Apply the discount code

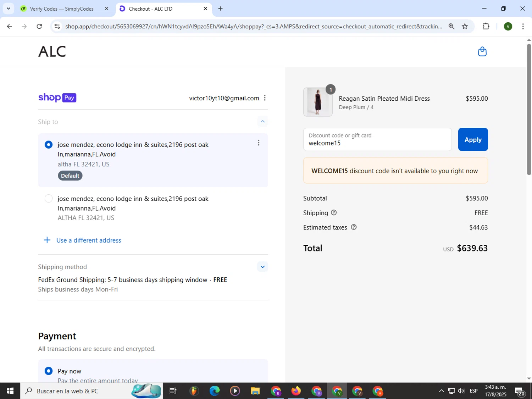[473, 139]
